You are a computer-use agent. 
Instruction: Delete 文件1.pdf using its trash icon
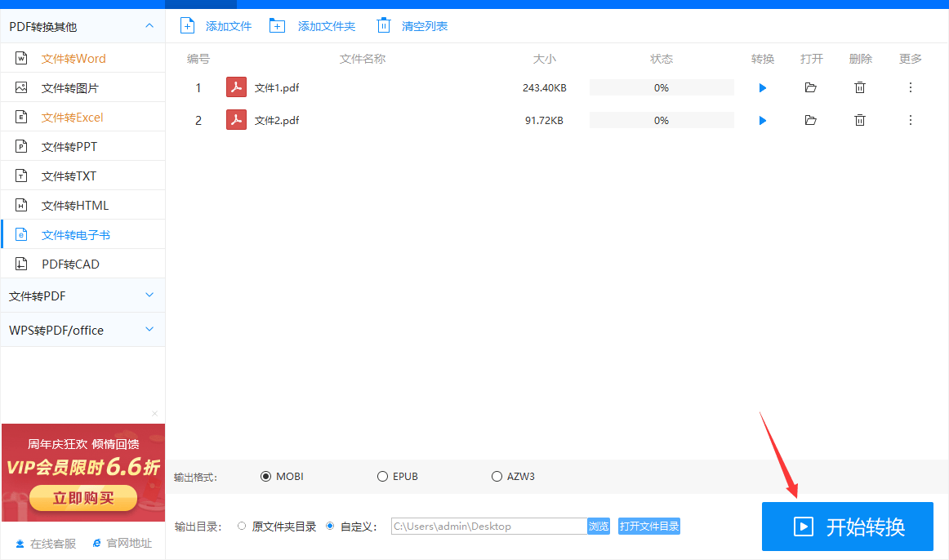pos(859,87)
